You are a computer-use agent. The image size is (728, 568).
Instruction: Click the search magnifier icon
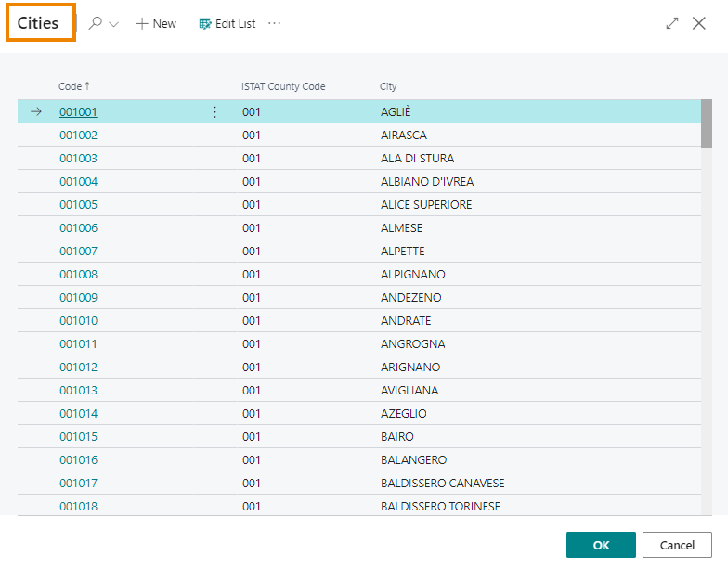[95, 24]
